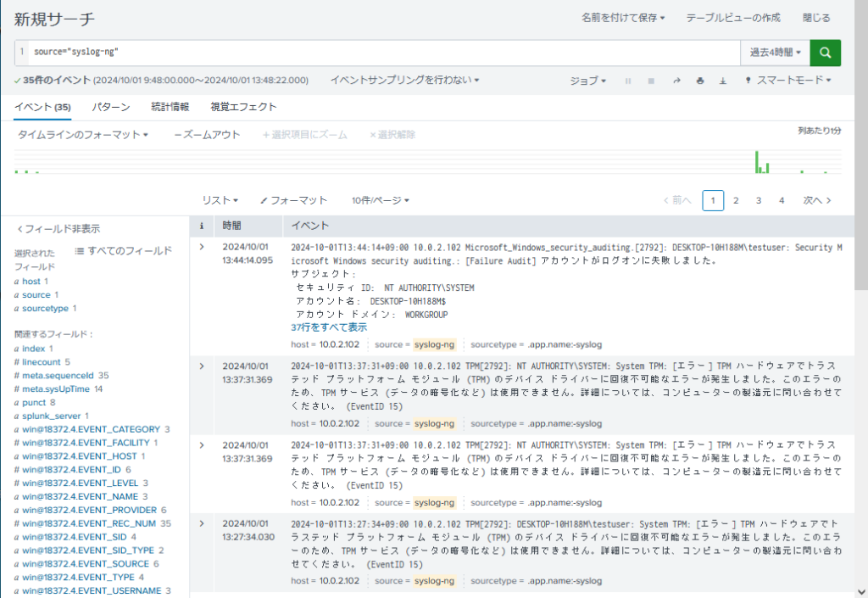This screenshot has height=598, width=868.
Task: Open ジョブ dropdown menu
Action: 588,81
